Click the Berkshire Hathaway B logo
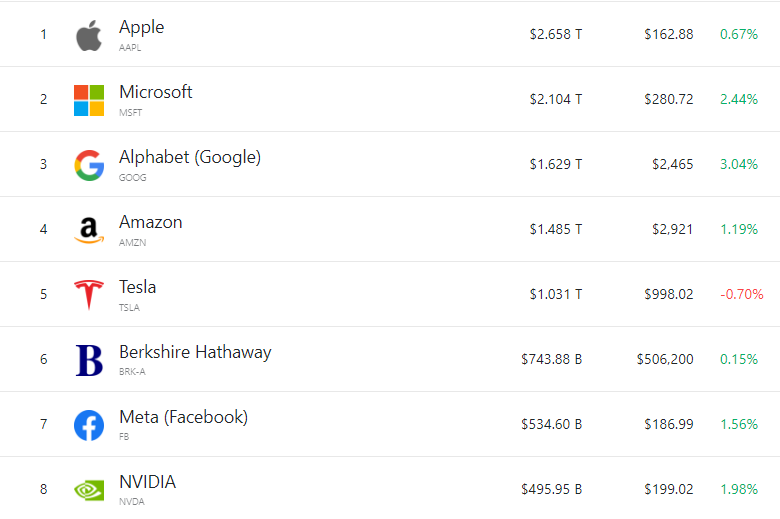Screen dimensions: 780x519 point(89,360)
